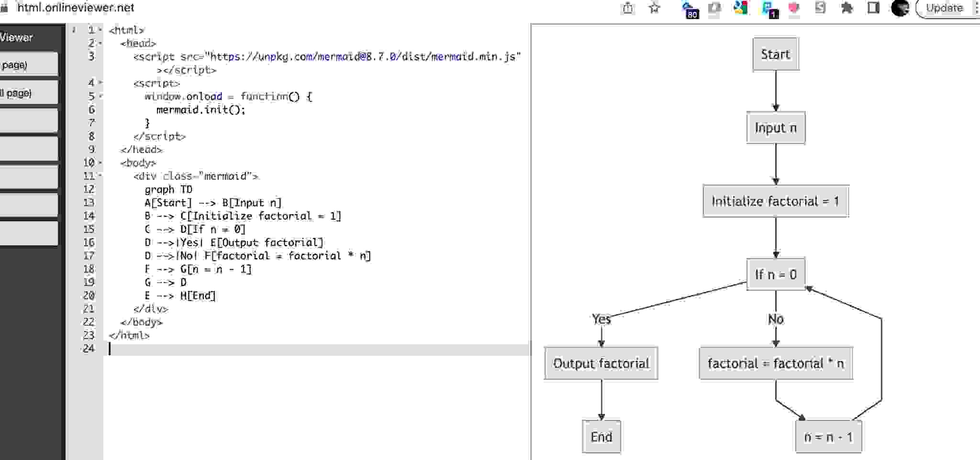Click the closing '</html>' tag on line 23
This screenshot has height=460, width=980.
pyautogui.click(x=129, y=335)
